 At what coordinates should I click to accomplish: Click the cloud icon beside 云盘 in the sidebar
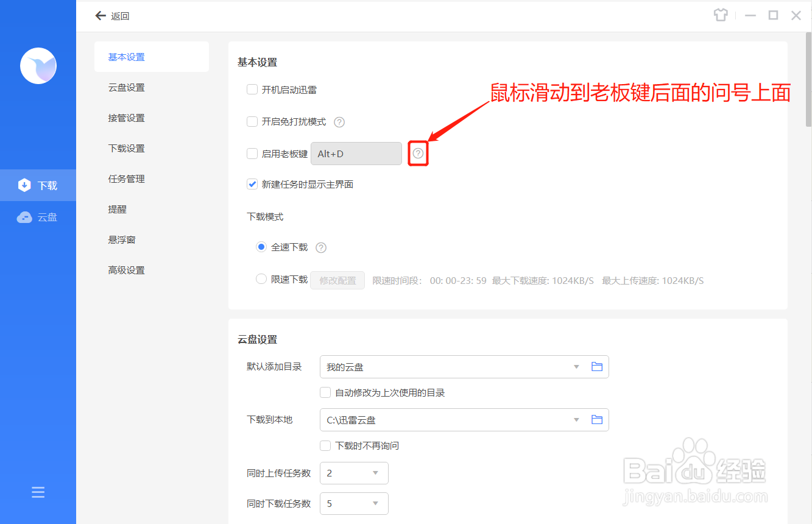(24, 217)
